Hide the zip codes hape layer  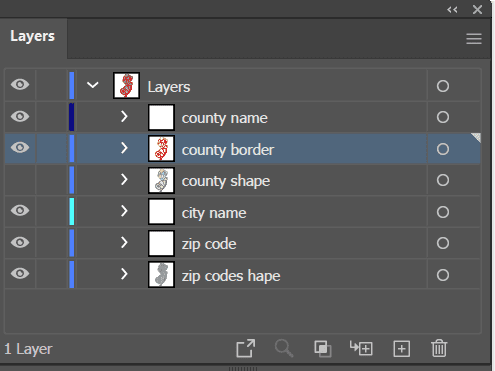pos(20,273)
